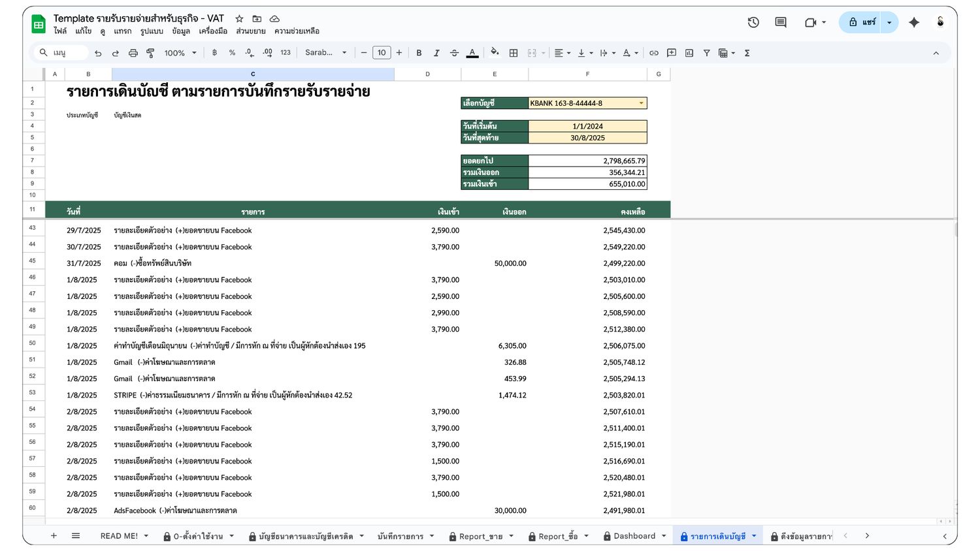Switch to the Dashboard sheet tab
This screenshot has width=980, height=551.
pyautogui.click(x=634, y=536)
